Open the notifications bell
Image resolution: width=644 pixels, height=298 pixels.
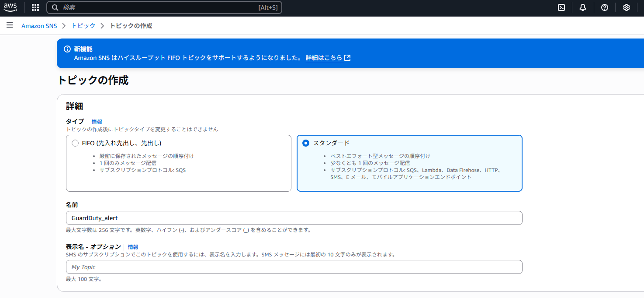click(x=583, y=7)
